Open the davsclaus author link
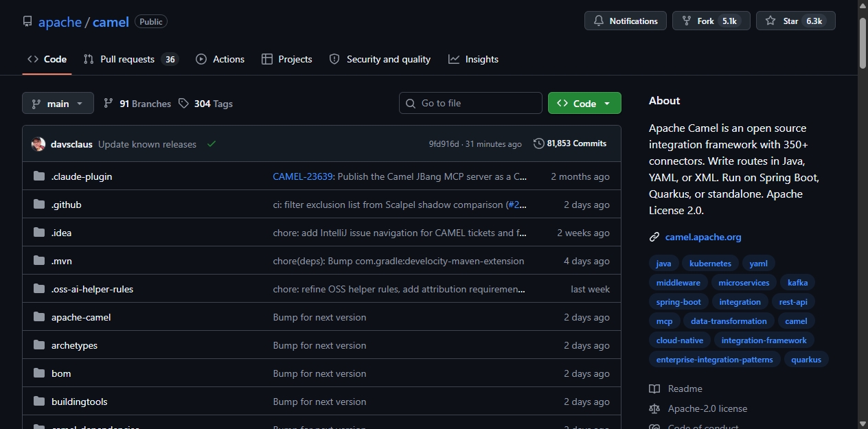Screen dimensions: 868x429 coord(71,144)
